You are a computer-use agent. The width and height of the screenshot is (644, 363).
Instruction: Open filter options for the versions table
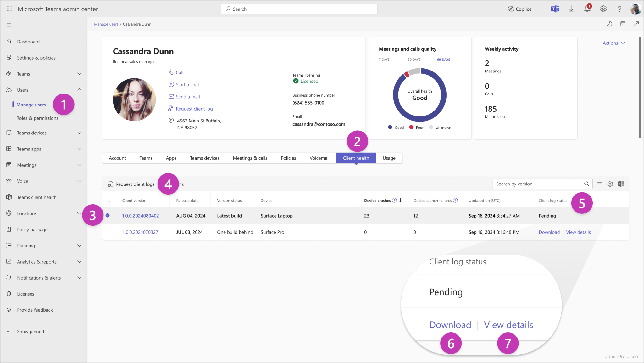pos(599,184)
